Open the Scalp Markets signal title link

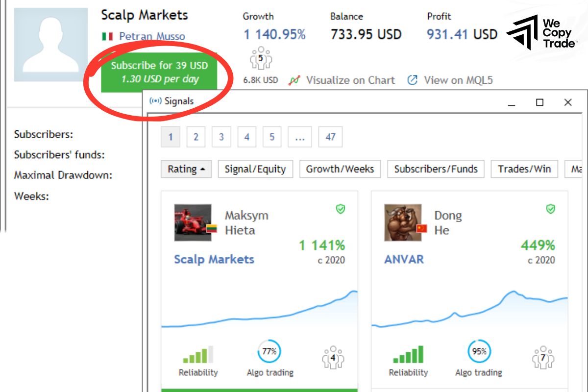[x=214, y=259]
